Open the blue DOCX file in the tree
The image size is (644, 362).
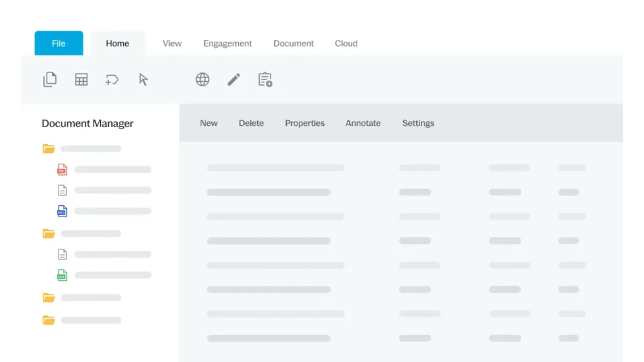coord(62,211)
